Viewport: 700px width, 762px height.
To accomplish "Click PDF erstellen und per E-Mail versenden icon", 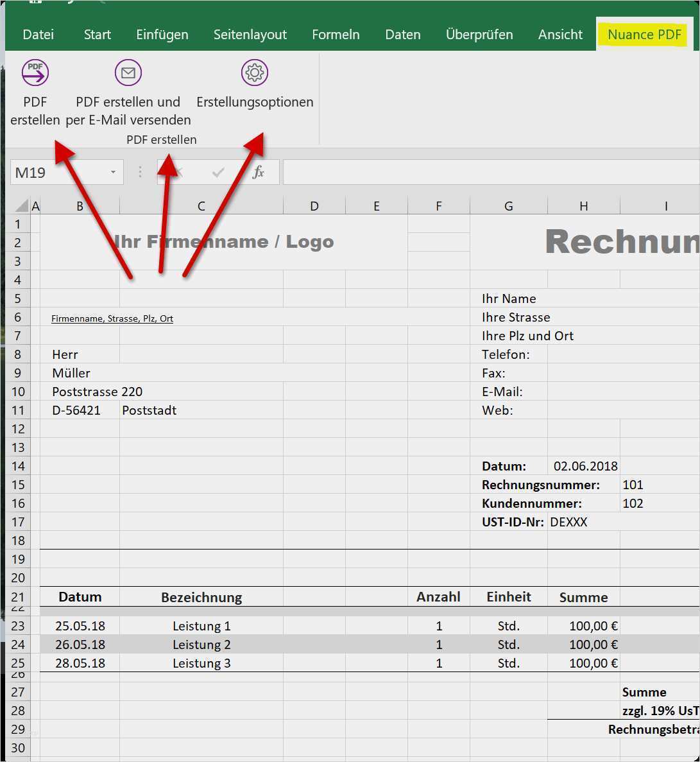I will point(128,73).
